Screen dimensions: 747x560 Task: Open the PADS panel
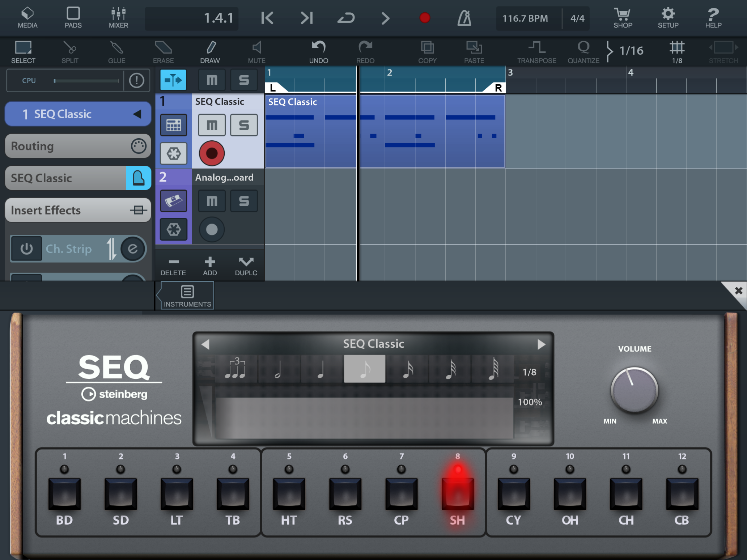coord(73,17)
